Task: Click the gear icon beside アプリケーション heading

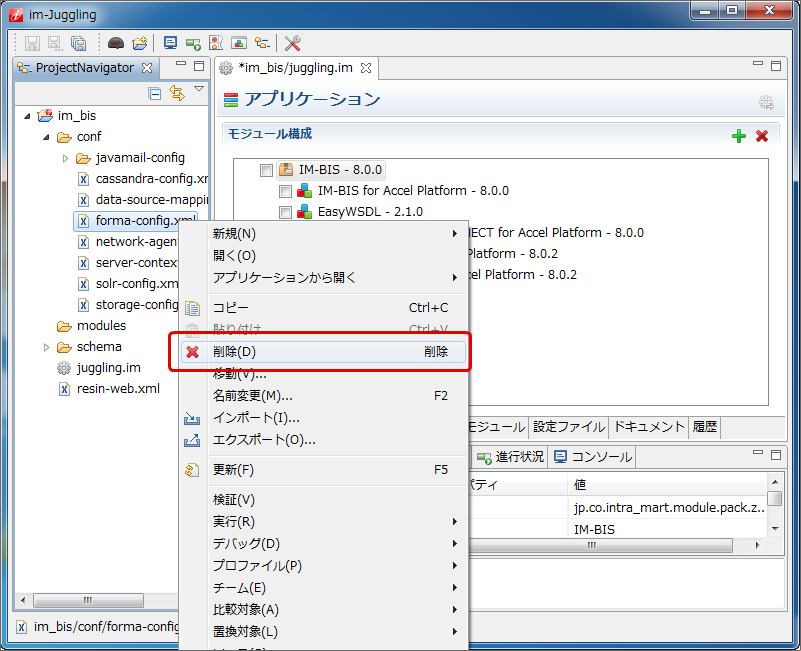Action: 766,102
